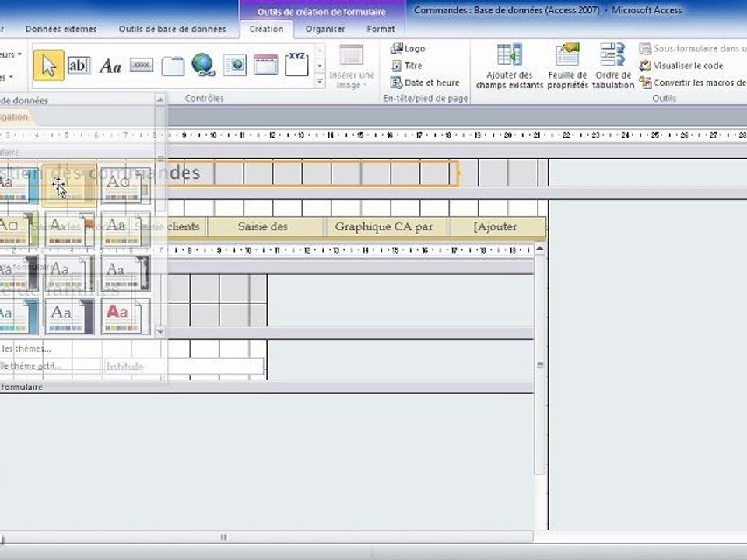The height and width of the screenshot is (560, 747).
Task: Select the Option Group (XYZ) control
Action: (296, 65)
